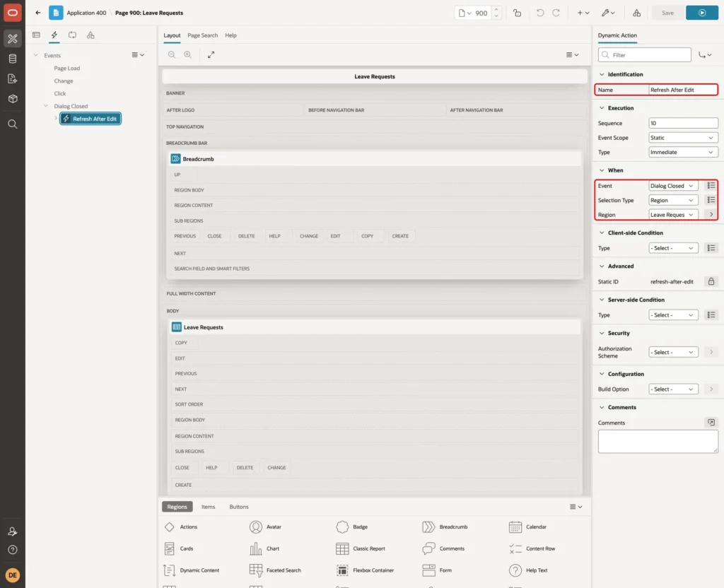
Task: Open Gallery cube icon in left sidebar
Action: (13, 98)
